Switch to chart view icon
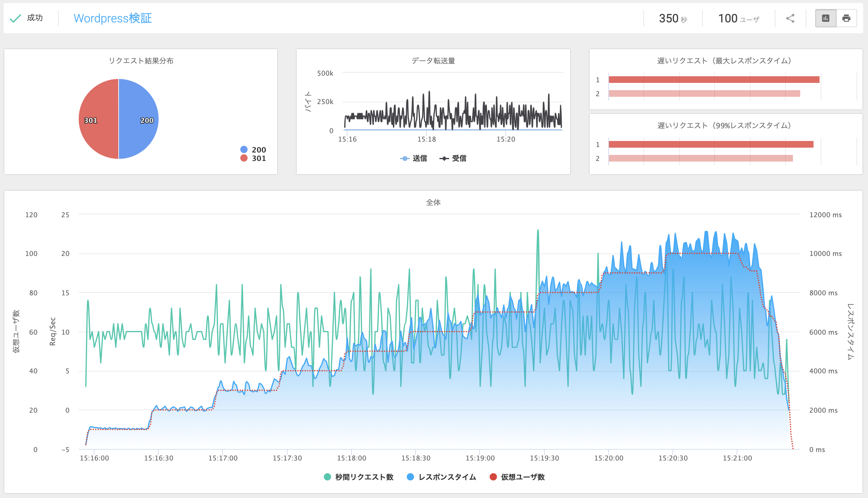Screen dimensions: 868x498 click(x=826, y=18)
